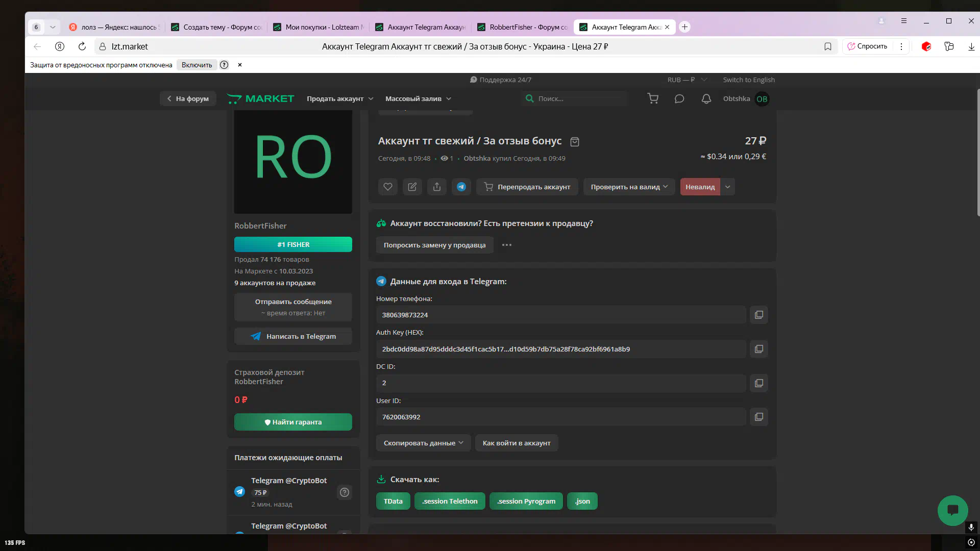Click Найти гаранта button
Viewport: 980px width, 551px height.
293,422
